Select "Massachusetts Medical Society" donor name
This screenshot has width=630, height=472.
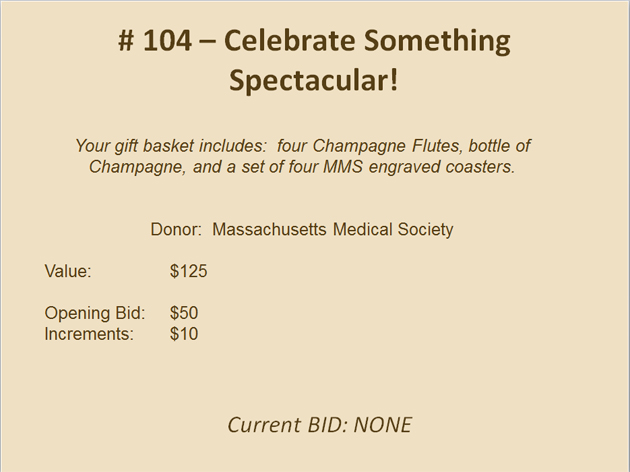tap(333, 230)
